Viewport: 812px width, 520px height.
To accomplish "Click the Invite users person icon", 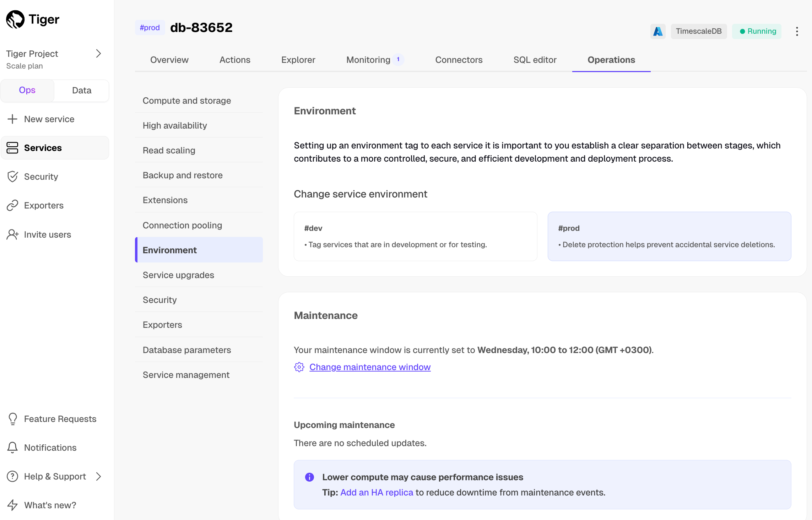I will click(x=12, y=234).
